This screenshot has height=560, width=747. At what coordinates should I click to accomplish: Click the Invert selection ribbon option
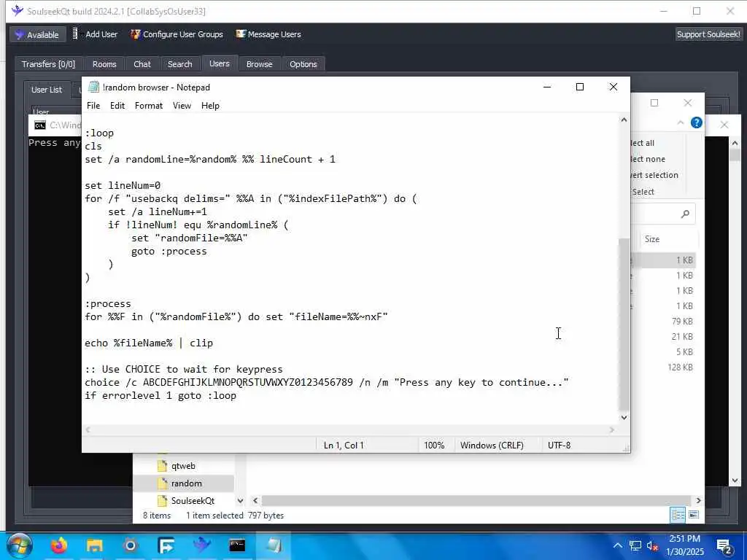click(x=654, y=175)
